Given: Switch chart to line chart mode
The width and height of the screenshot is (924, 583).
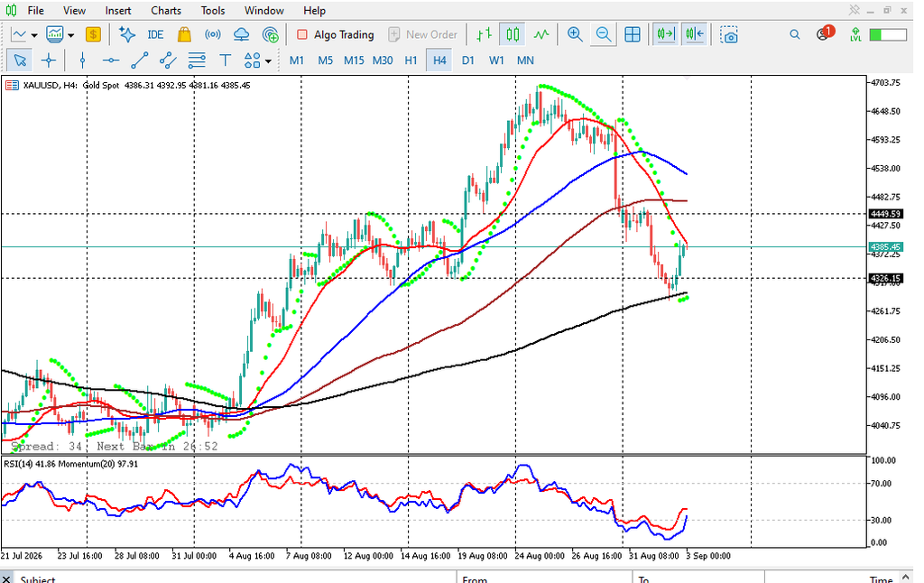Looking at the screenshot, I should [541, 35].
